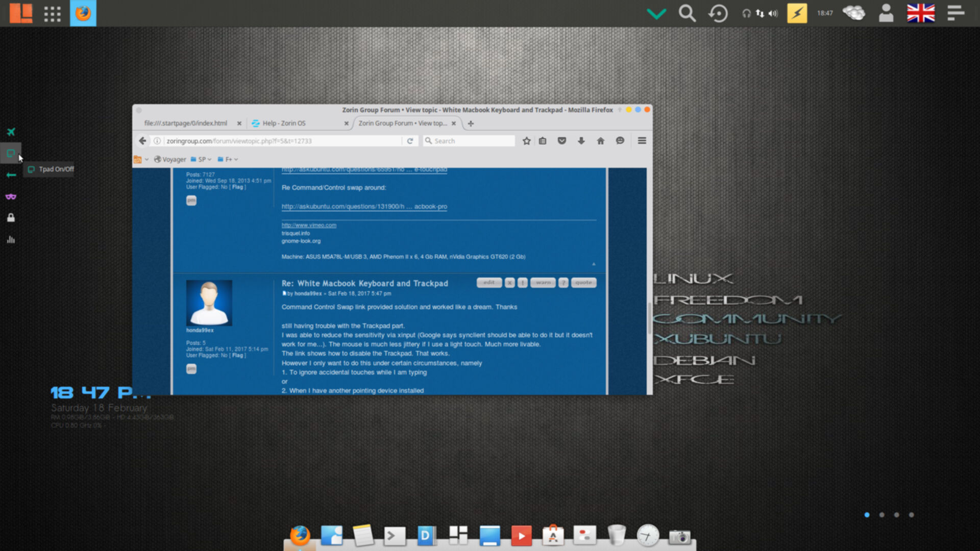Bookmark this page with star icon

coord(527,141)
